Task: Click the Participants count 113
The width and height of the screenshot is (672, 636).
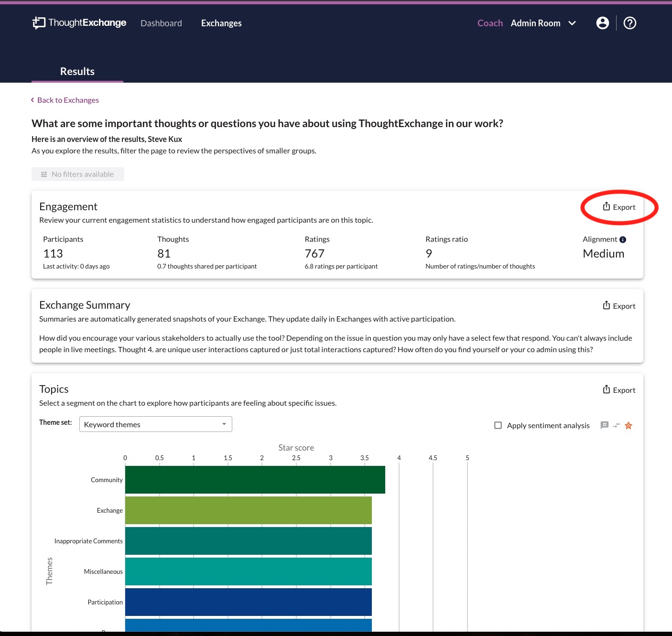Action: [53, 254]
